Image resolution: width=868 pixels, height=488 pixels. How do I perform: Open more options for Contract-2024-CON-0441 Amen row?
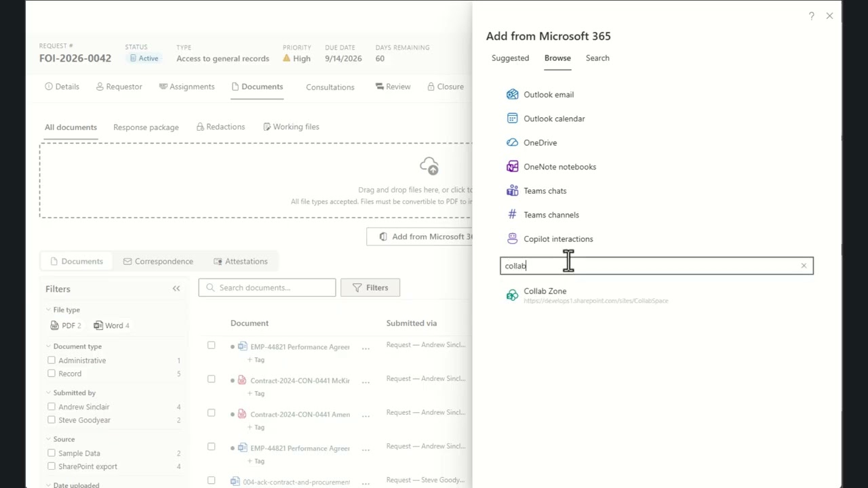366,415
